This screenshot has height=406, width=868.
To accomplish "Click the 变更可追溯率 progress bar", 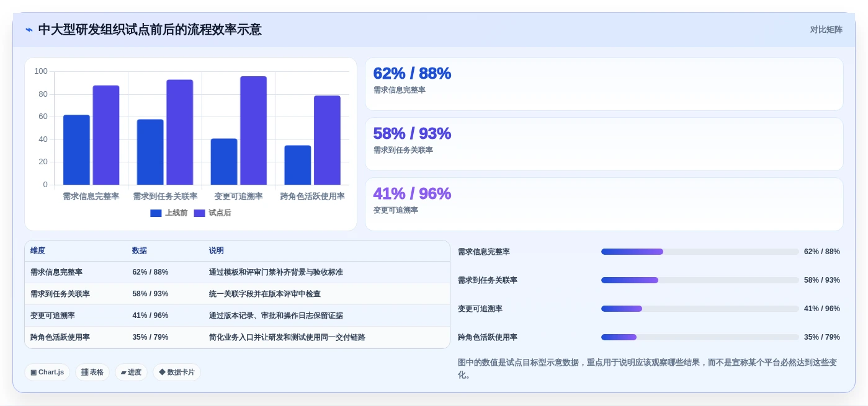I will click(x=700, y=309).
